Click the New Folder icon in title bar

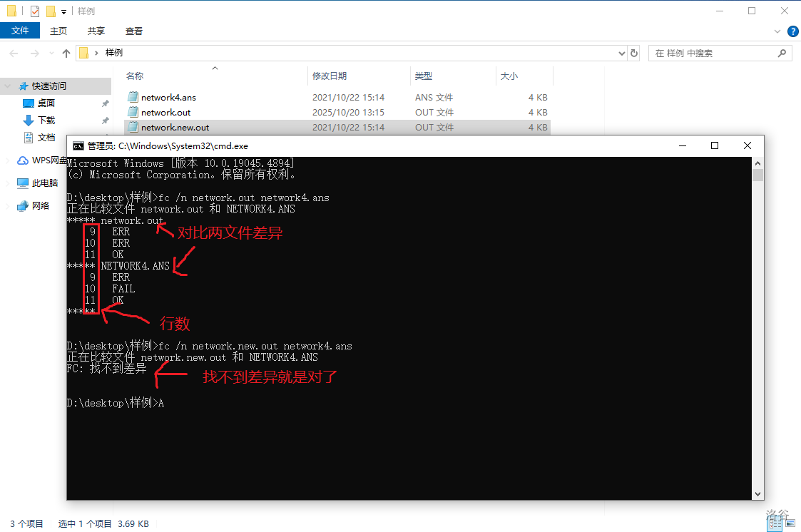51,11
